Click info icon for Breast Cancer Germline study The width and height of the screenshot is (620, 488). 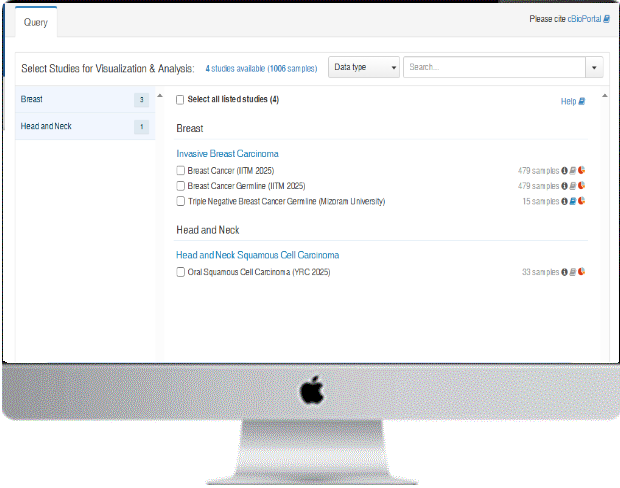(x=564, y=186)
